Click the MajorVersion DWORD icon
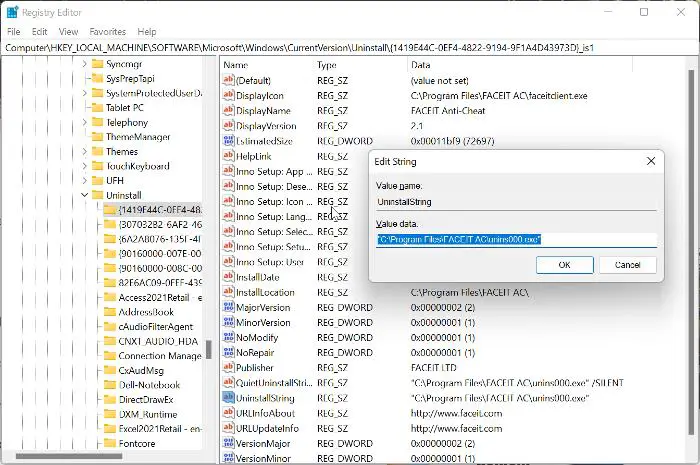 [x=228, y=307]
